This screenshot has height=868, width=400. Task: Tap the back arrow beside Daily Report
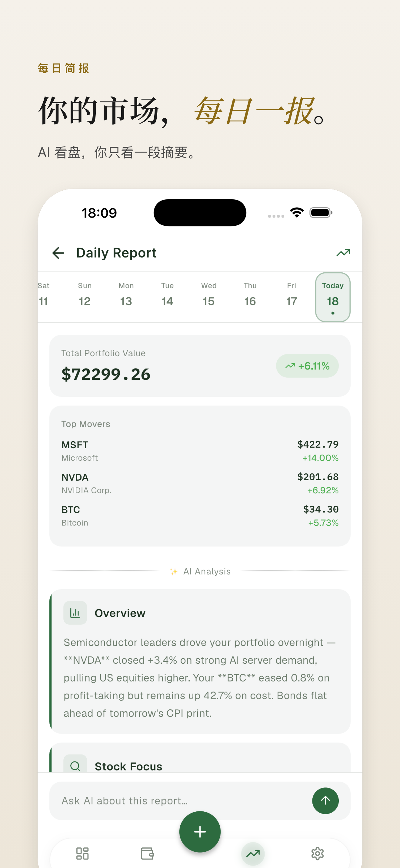pos(58,253)
